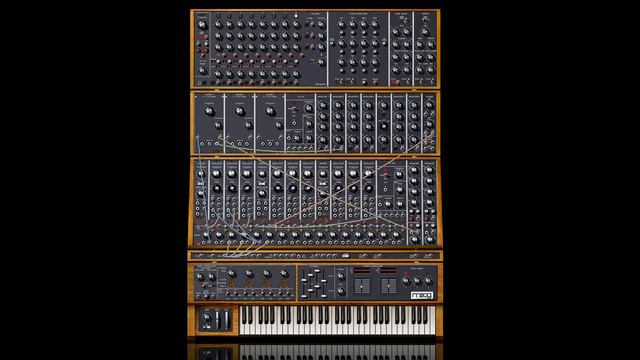
Task: Flip toggle switch atop top cabinet's rightmost module
Action: [x=425, y=19]
